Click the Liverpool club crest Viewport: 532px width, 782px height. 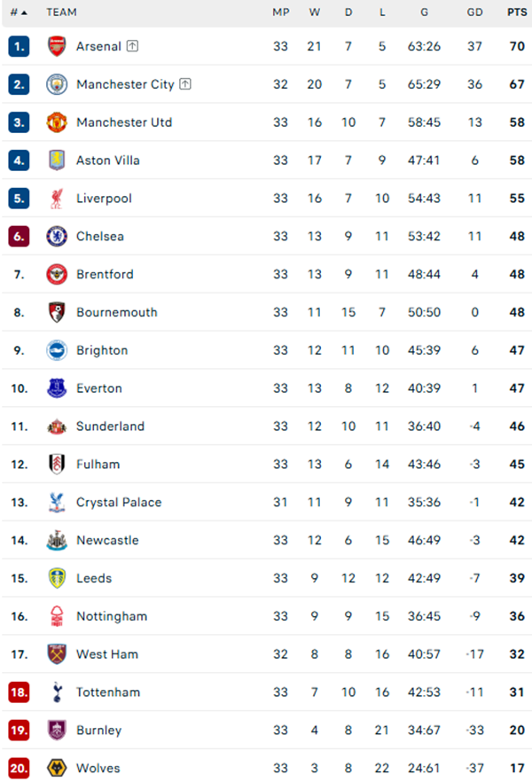pos(57,199)
